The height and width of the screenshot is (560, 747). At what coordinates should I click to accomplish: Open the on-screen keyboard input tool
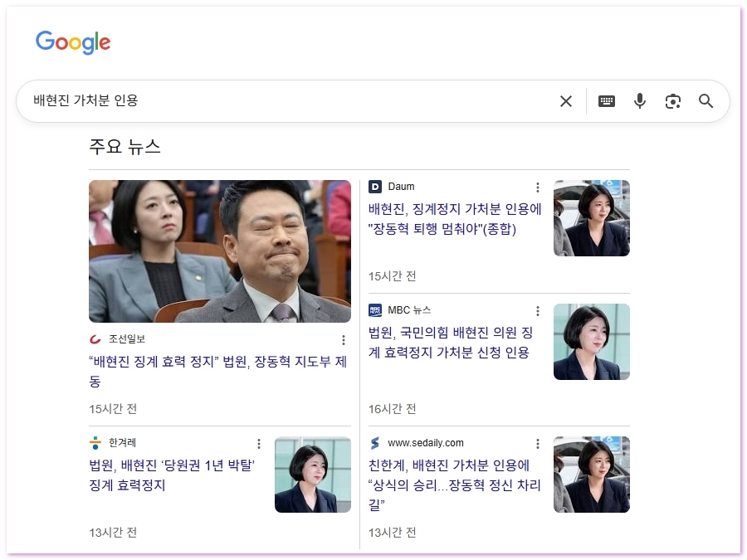click(607, 101)
